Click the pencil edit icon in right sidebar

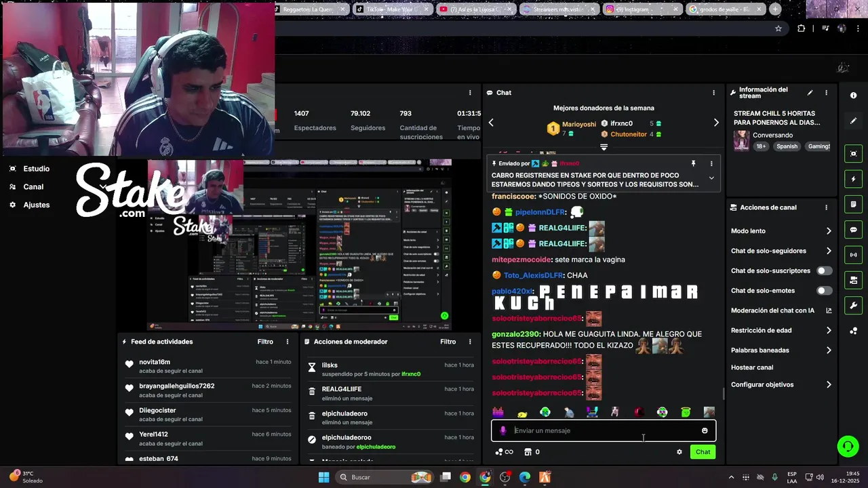coord(853,121)
